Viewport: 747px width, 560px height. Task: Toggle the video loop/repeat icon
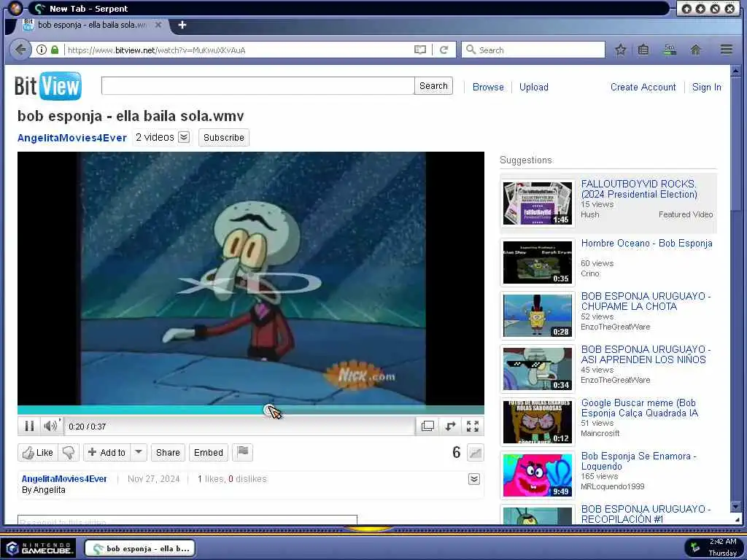click(450, 426)
